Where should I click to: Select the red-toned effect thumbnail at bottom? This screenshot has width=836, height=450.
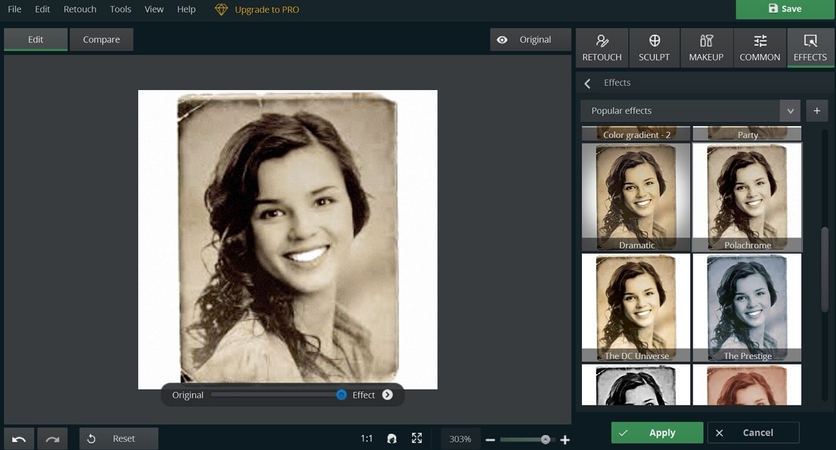click(747, 384)
